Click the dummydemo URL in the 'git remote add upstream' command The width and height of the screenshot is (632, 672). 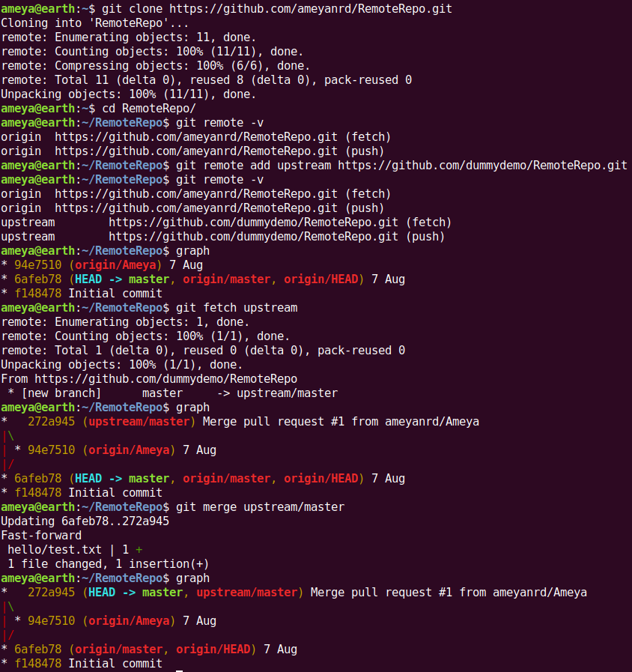(x=482, y=166)
